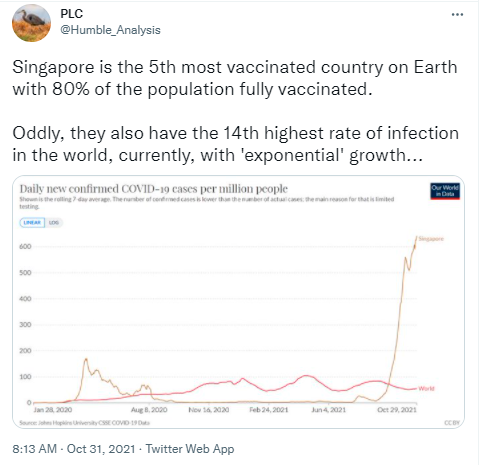This screenshot has height=465, width=480.
Task: Open the PLC display name
Action: [x=71, y=14]
